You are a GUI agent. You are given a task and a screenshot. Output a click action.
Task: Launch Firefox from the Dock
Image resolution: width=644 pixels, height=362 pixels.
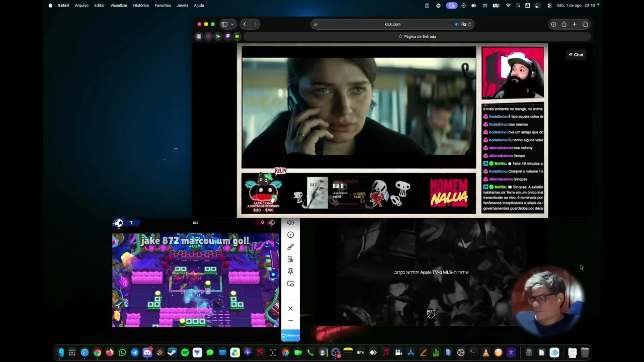110,352
